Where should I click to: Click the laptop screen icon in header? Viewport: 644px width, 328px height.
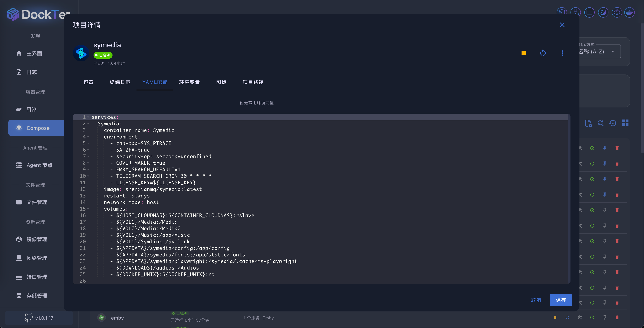pos(589,12)
